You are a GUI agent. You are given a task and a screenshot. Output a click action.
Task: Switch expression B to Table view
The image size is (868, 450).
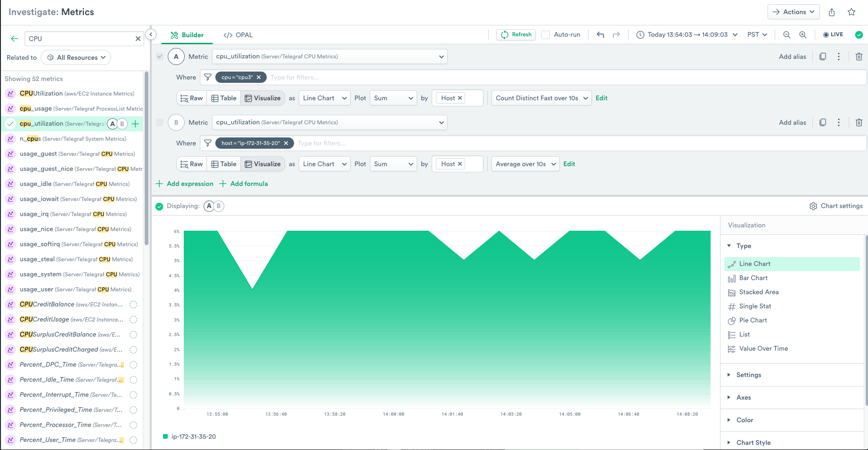click(x=224, y=164)
